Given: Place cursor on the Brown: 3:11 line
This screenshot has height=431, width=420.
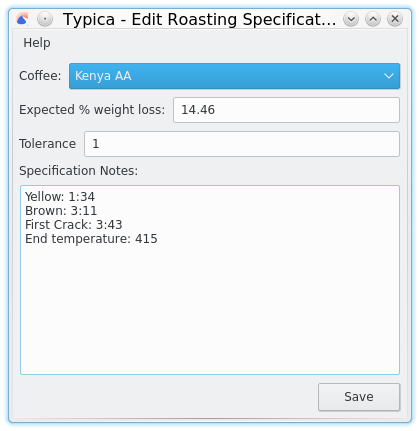Looking at the screenshot, I should 61,211.
